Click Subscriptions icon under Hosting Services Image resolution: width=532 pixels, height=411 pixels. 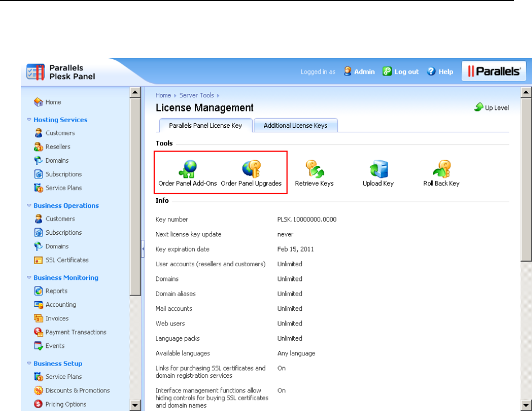tap(38, 174)
